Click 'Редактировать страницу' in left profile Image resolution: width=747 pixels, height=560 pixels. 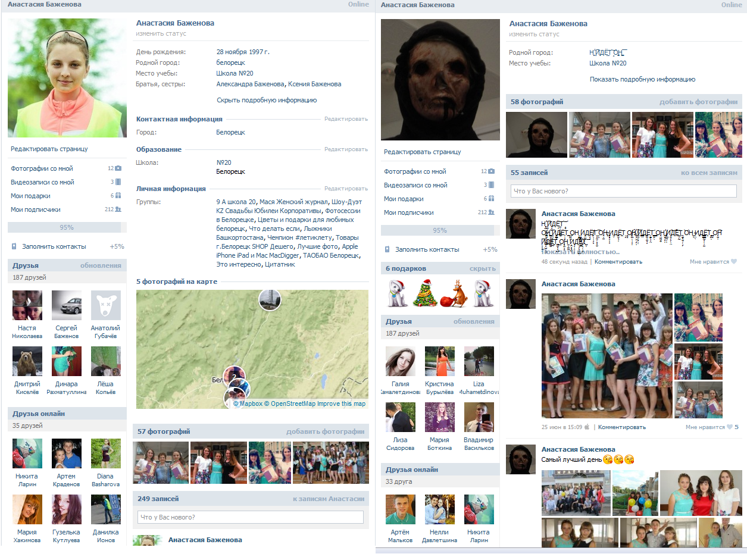click(49, 149)
